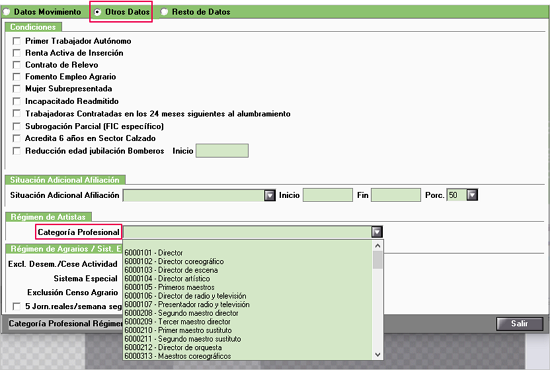
Task: Select 6000102 - Director coreográfico from list
Action: click(174, 262)
